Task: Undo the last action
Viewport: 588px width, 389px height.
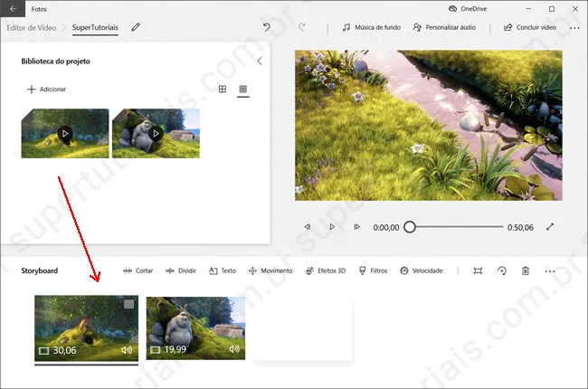Action: tap(266, 27)
